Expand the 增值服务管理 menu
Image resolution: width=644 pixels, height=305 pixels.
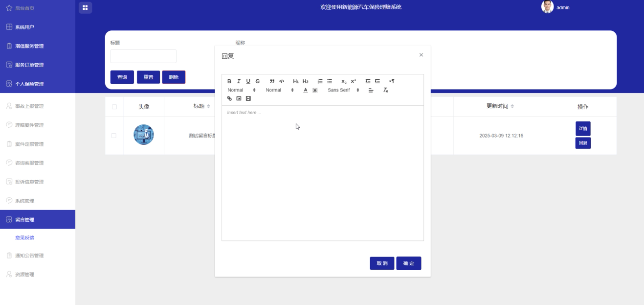click(38, 46)
